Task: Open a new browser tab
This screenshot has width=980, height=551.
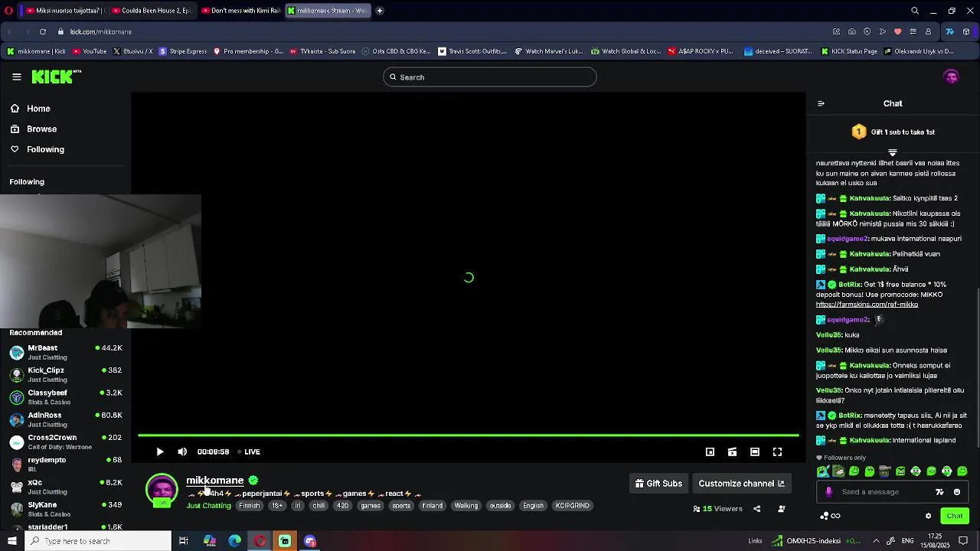Action: point(380,11)
